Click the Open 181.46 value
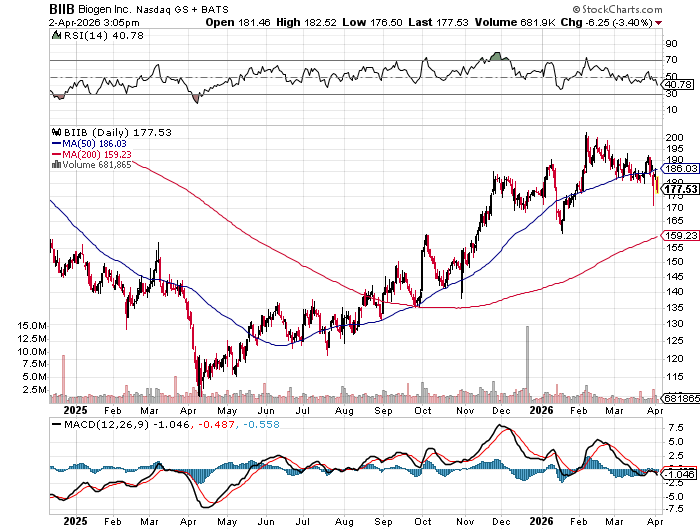The height and width of the screenshot is (530, 700). click(238, 22)
